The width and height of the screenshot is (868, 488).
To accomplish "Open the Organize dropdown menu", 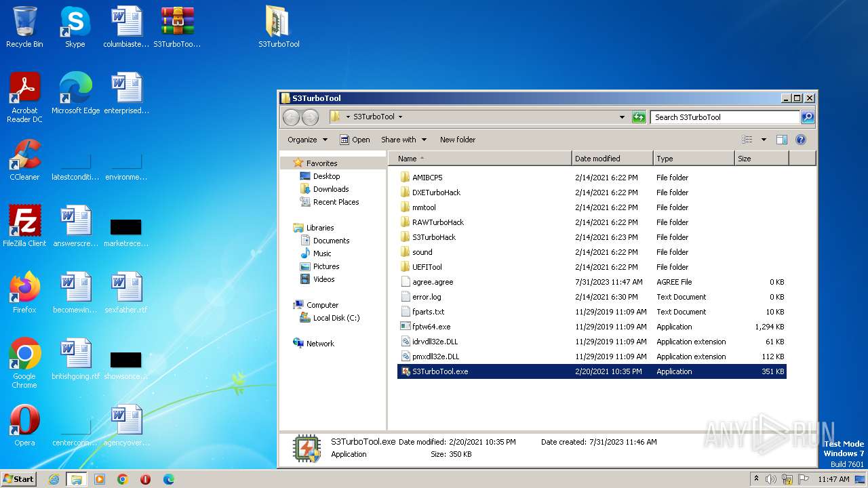I will point(307,140).
